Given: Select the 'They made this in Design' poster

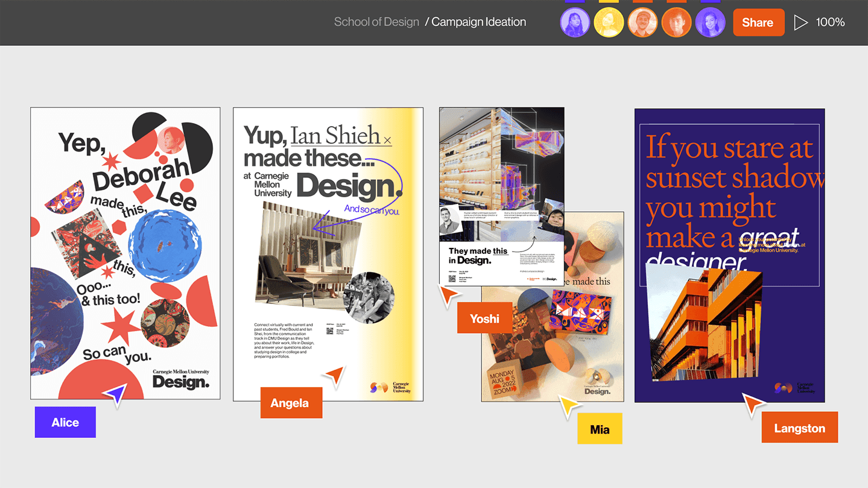Looking at the screenshot, I should 502,196.
